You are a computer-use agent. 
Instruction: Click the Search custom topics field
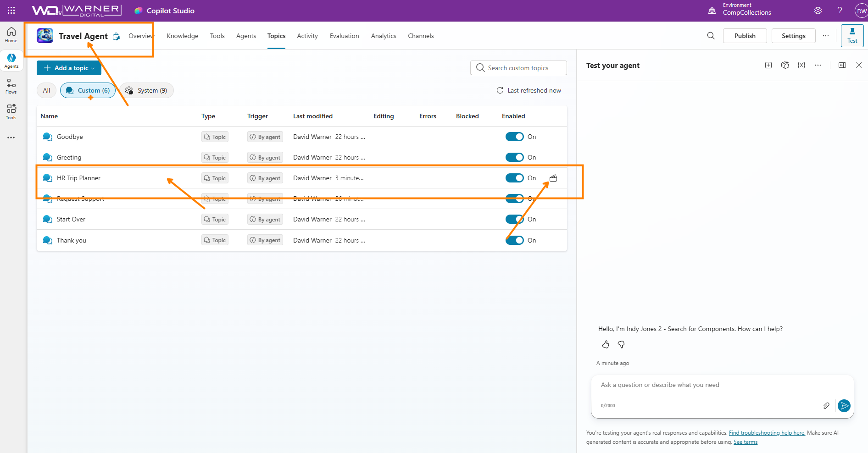(518, 68)
